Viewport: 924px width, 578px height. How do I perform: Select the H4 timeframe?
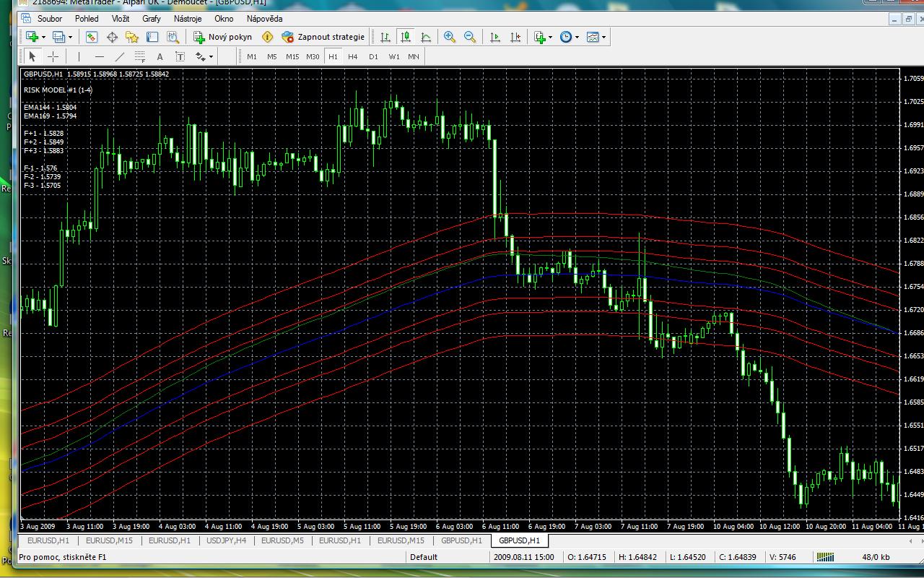click(x=352, y=56)
